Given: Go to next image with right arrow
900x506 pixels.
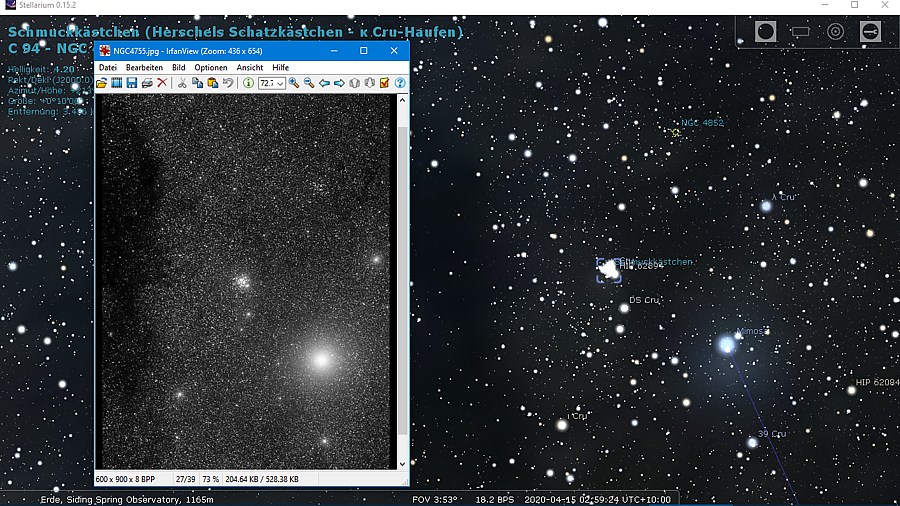Looking at the screenshot, I should coord(339,83).
